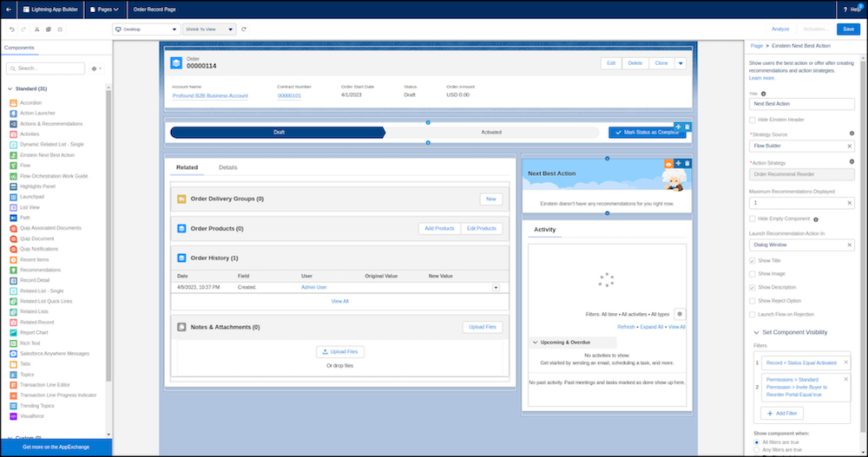Click the Save button
Viewport: 868px width, 457px height.
pyautogui.click(x=848, y=29)
